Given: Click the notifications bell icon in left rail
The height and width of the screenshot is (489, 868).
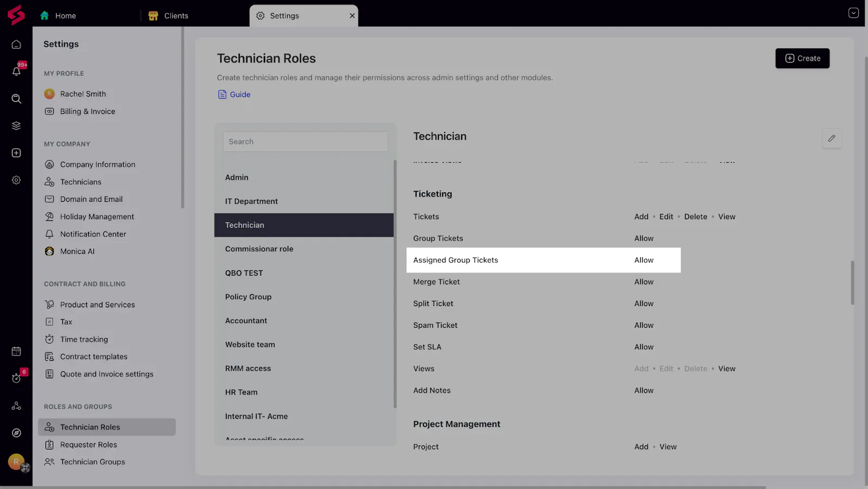Looking at the screenshot, I should point(16,71).
